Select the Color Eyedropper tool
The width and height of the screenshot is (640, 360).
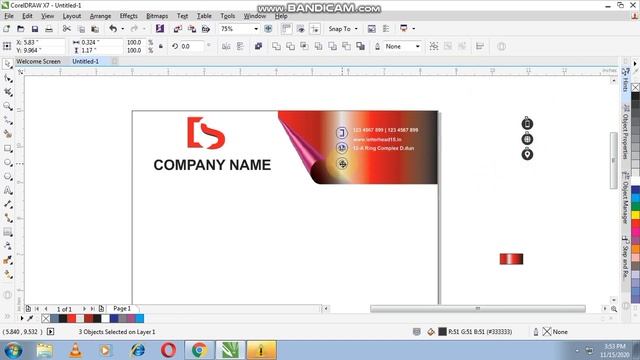7,260
